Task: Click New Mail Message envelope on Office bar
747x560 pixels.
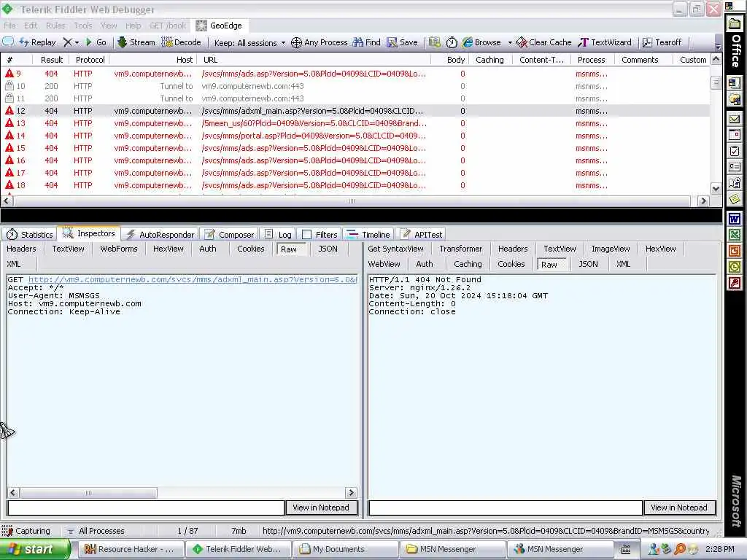Action: tap(734, 120)
